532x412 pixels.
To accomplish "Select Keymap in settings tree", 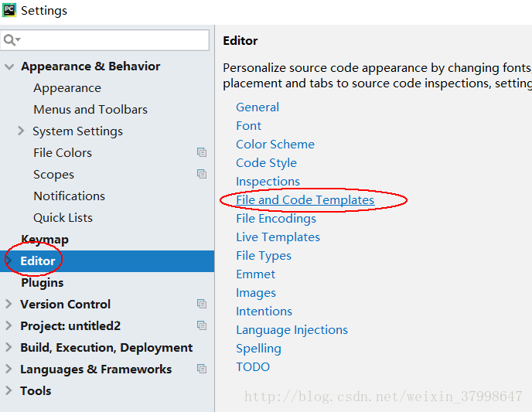I will 45,240.
